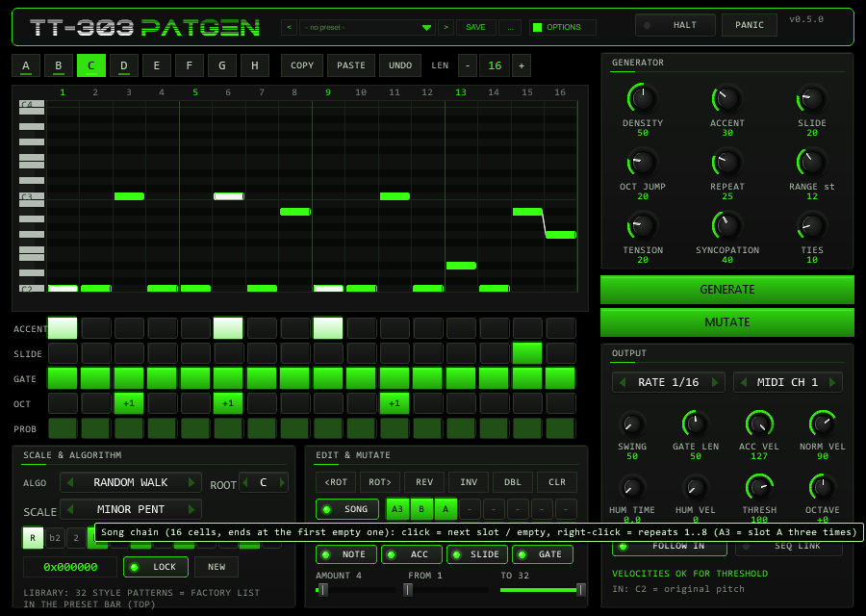
Task: Click the REPEAT knob
Action: coord(726,163)
